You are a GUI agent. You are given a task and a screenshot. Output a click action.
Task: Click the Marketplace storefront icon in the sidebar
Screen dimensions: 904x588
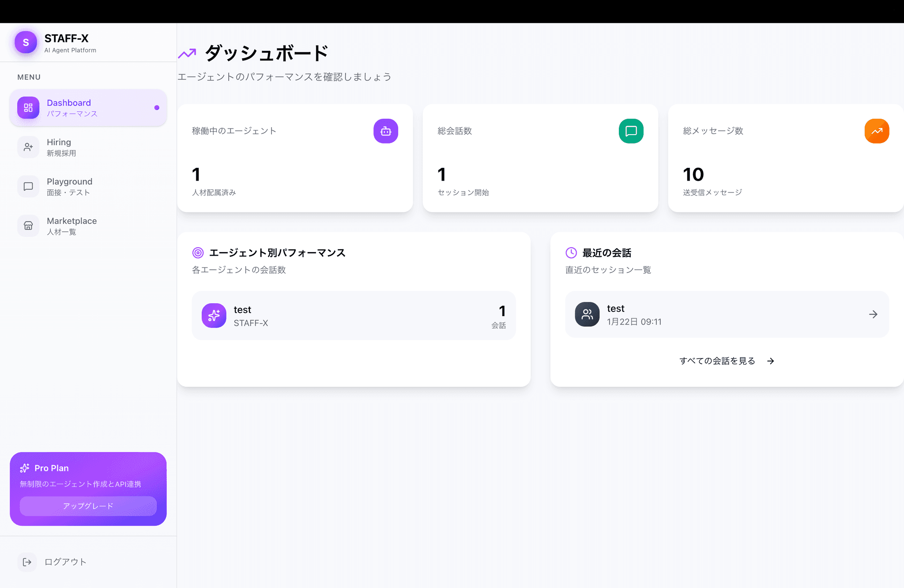(x=28, y=226)
